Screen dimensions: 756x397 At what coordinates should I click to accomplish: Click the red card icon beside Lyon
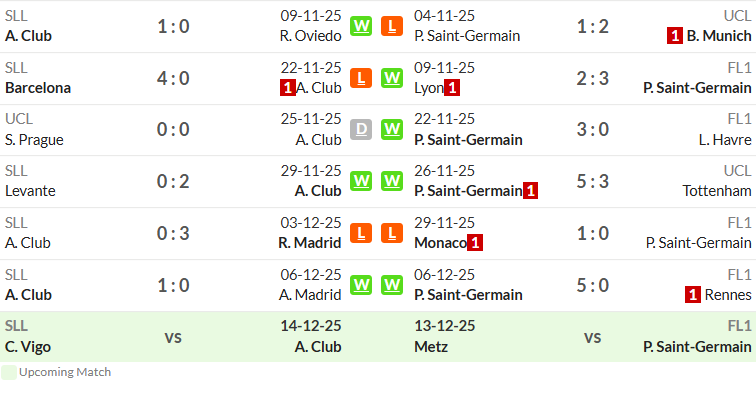pos(452,88)
